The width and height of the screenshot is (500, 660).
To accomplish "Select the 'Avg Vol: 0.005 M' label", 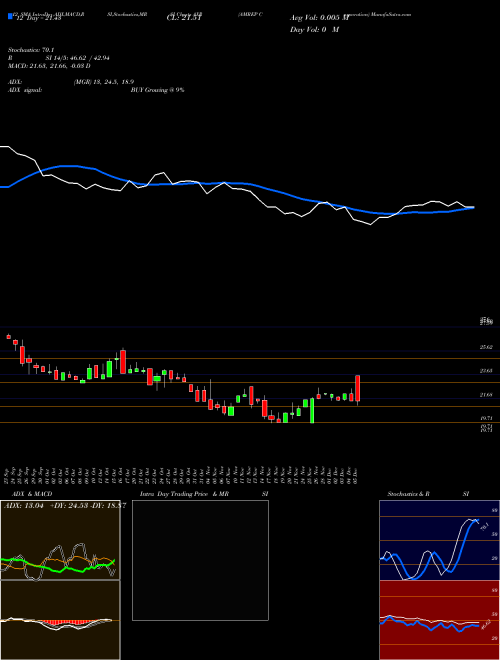I will pos(320,18).
